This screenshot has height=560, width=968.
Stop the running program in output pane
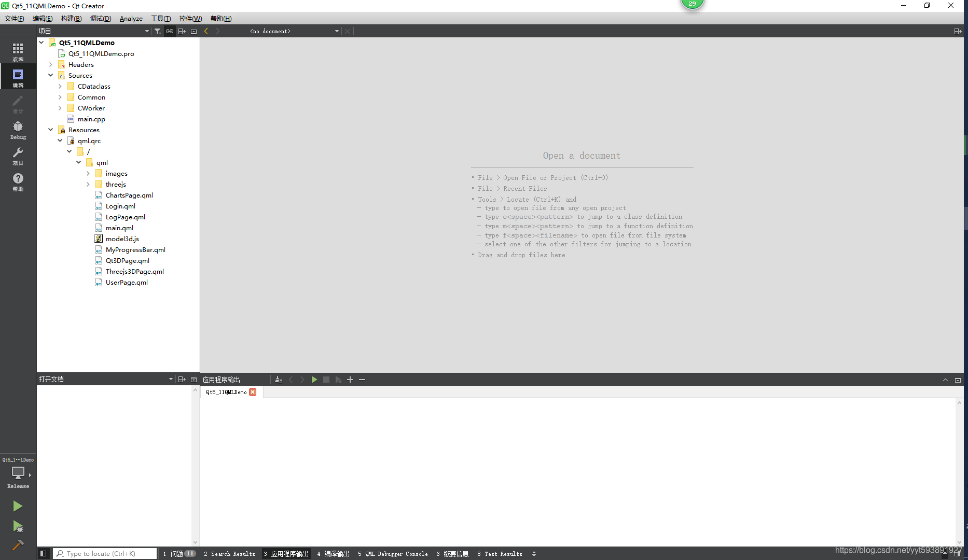[x=326, y=380]
